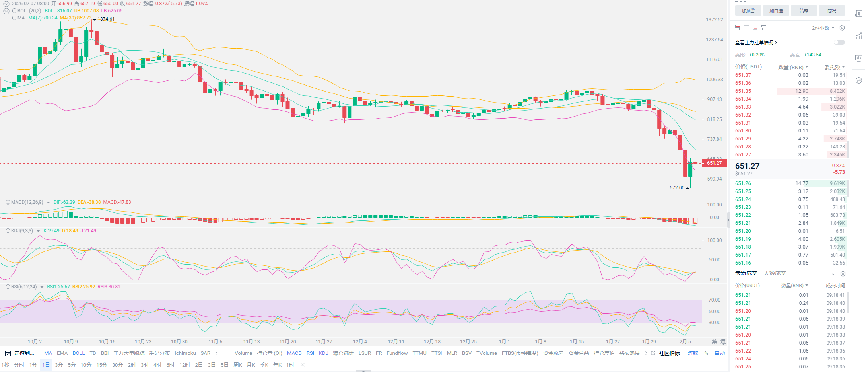Click the recent trades settings gear icon
Viewport: 868px width, 372px height.
(x=843, y=274)
